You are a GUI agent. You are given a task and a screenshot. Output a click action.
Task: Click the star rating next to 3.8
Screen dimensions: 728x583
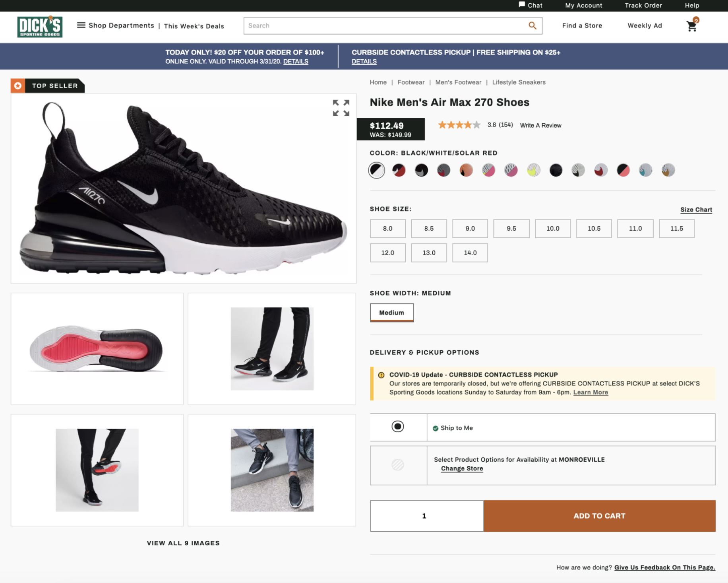[459, 125]
